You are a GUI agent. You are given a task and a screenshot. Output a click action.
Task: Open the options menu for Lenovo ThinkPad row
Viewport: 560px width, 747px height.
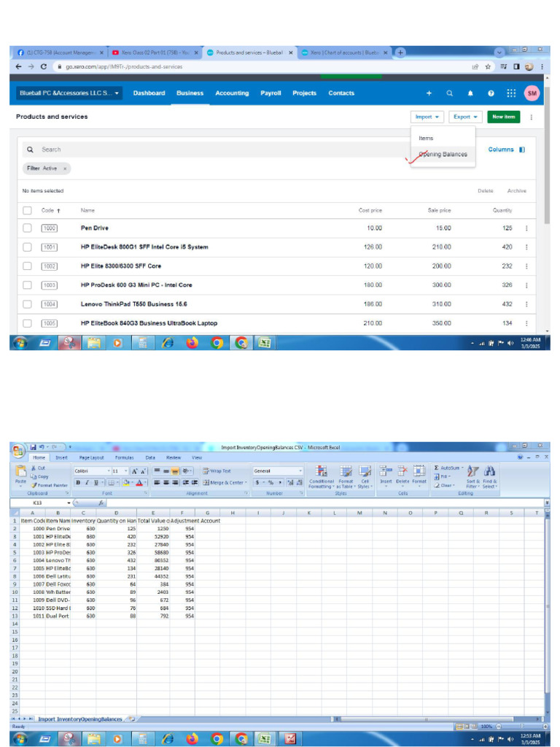tap(526, 304)
